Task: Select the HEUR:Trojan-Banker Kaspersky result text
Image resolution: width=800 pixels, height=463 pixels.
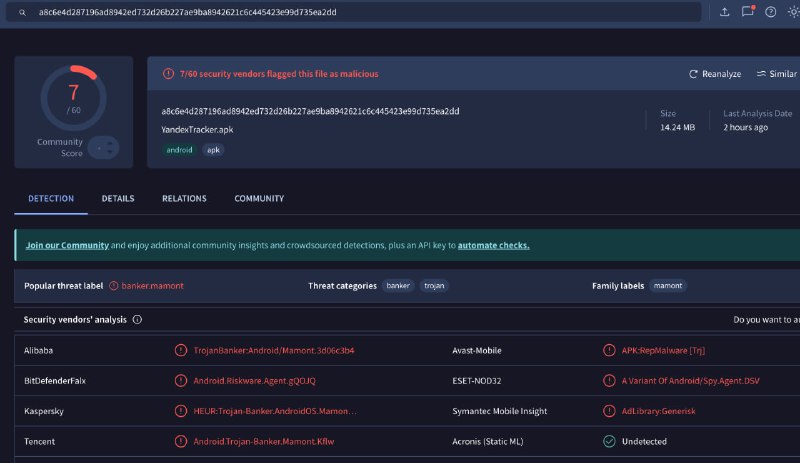Action: [x=275, y=411]
